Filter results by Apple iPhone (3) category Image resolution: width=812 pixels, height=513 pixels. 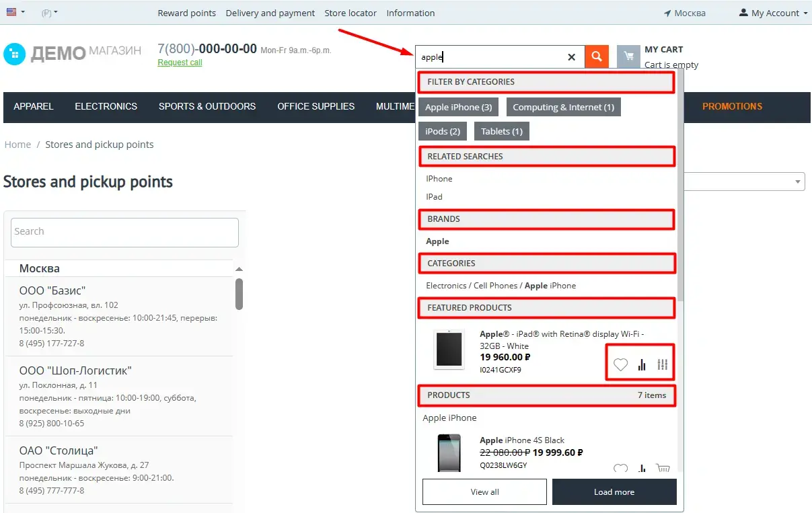tap(458, 108)
